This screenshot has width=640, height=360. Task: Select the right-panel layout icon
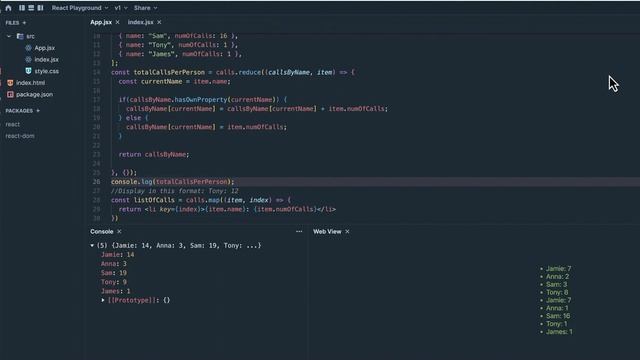click(x=40, y=8)
